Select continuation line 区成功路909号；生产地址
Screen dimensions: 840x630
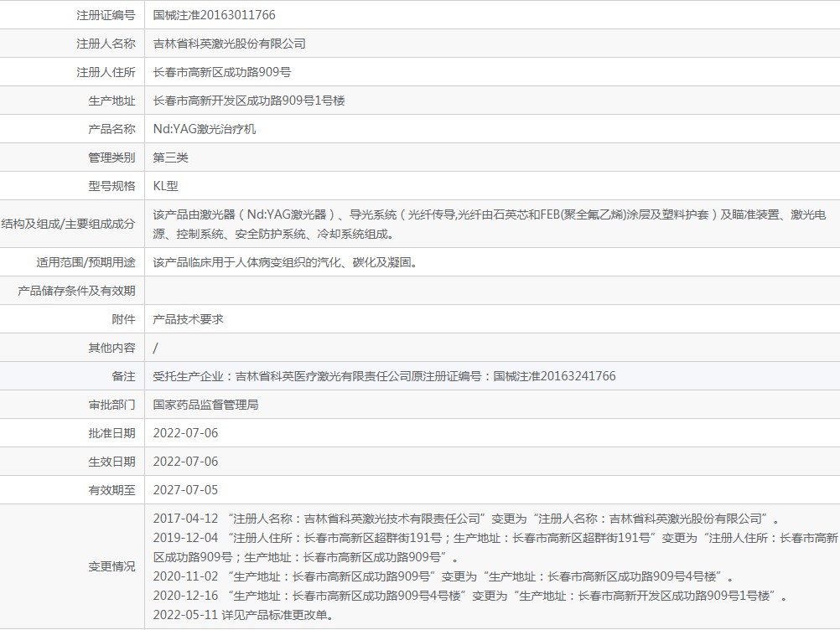point(306,557)
